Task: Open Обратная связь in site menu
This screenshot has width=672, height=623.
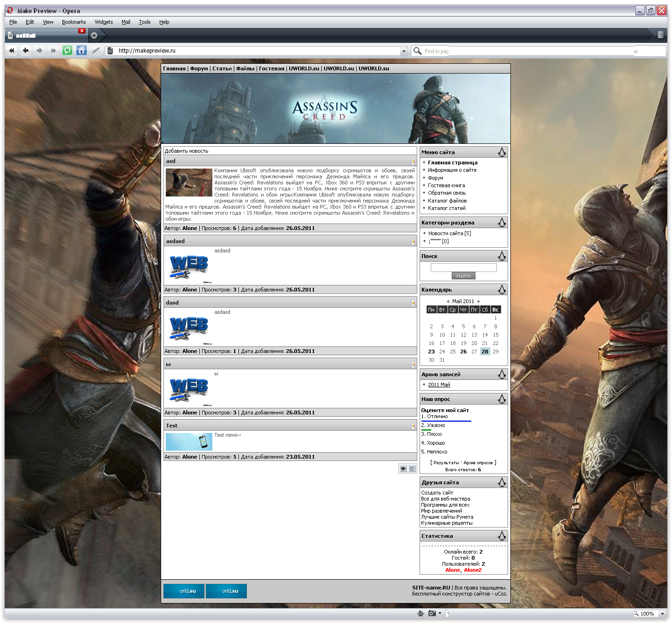Action: tap(447, 193)
